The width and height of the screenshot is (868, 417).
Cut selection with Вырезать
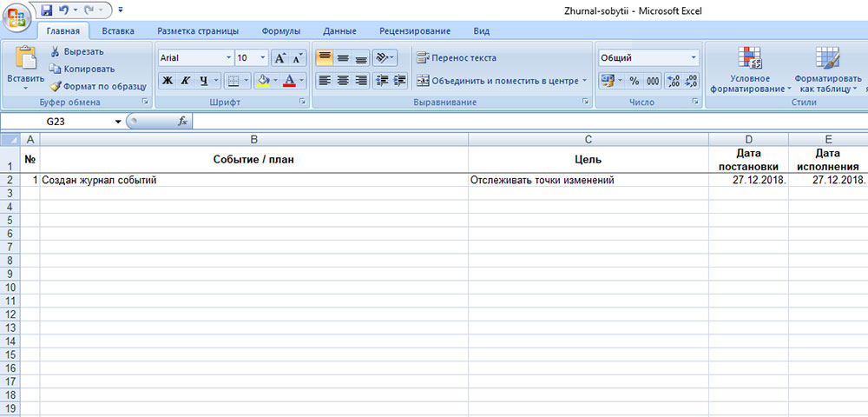(76, 51)
